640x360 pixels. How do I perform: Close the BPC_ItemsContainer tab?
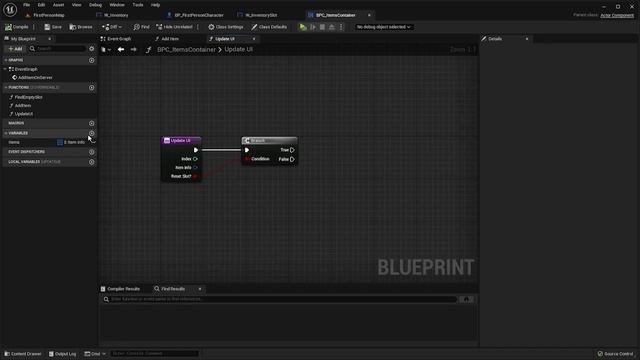(369, 15)
